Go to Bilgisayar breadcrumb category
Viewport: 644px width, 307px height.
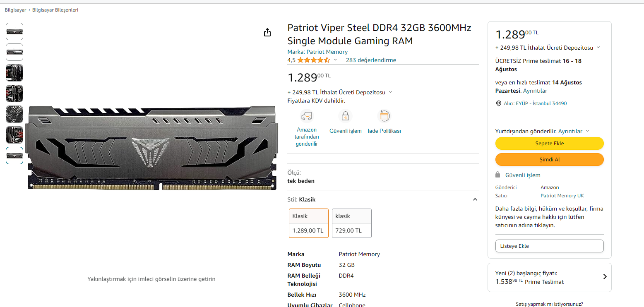tap(15, 10)
